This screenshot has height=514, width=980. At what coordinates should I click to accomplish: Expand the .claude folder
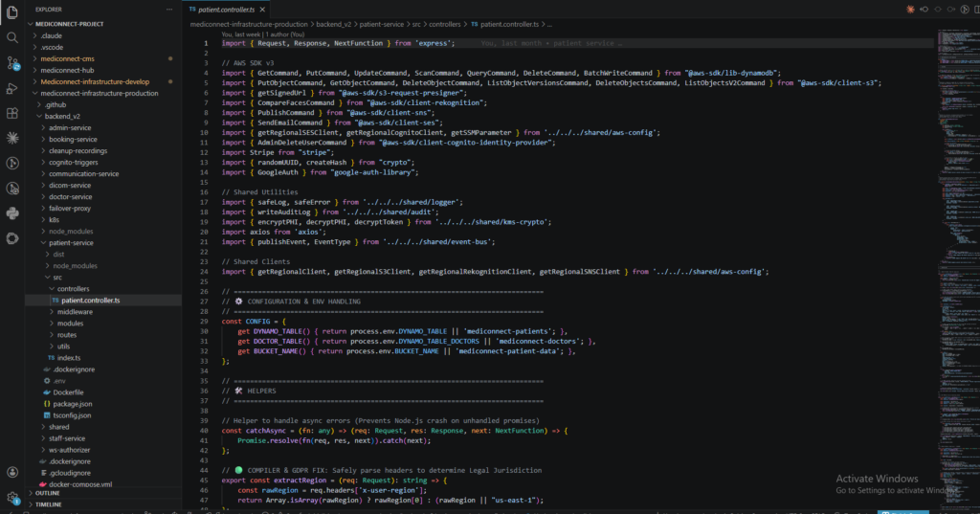[103, 35]
